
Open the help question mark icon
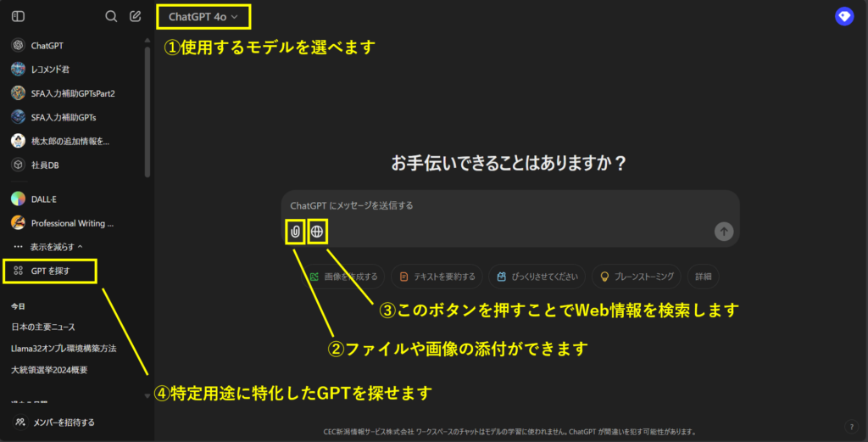click(851, 427)
